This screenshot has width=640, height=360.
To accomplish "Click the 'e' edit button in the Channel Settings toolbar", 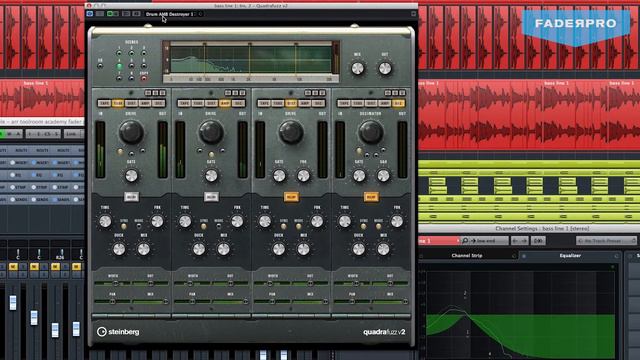I will [x=538, y=241].
